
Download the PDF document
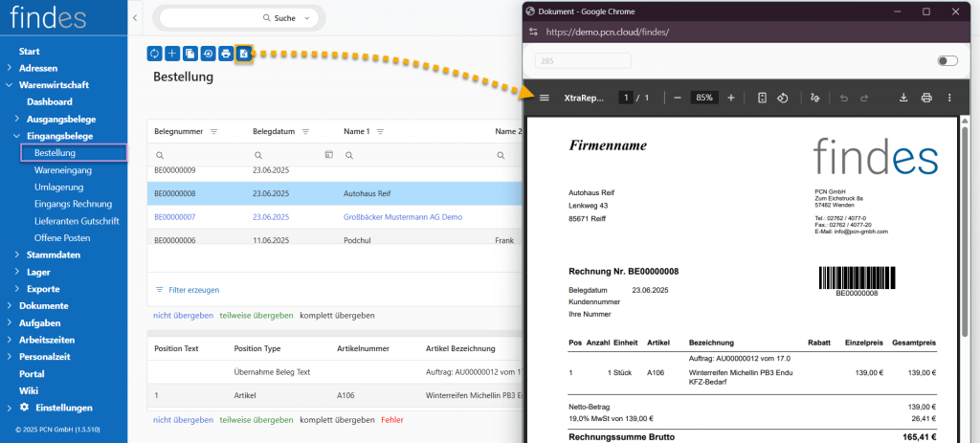(903, 98)
